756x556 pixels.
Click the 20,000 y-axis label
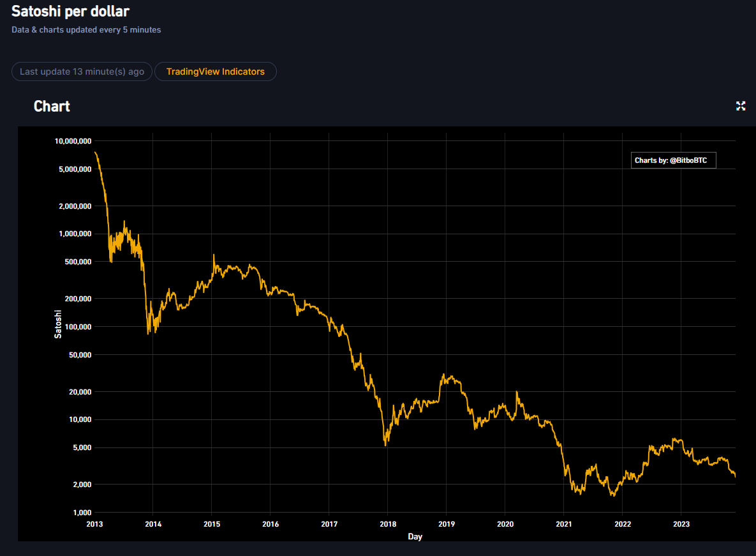point(80,392)
